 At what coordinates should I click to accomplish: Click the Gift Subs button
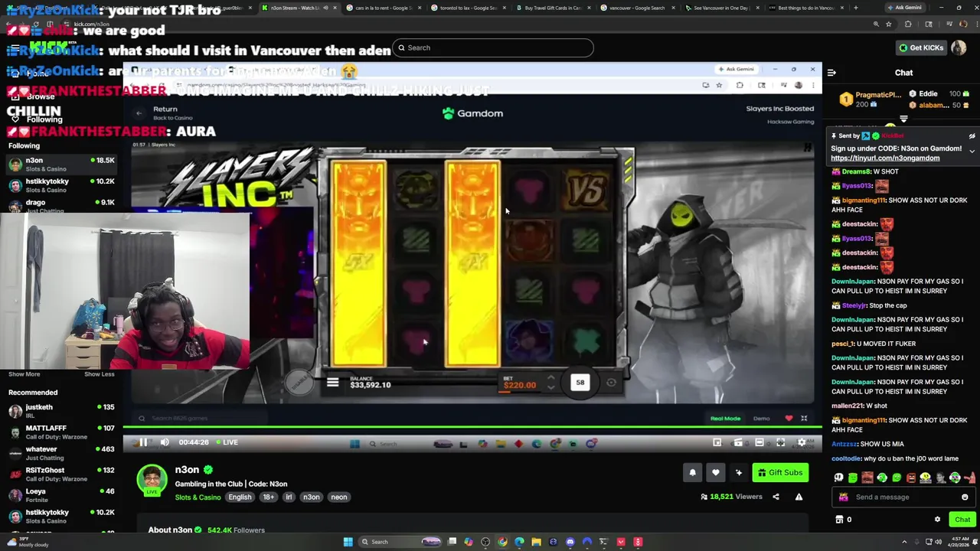(779, 473)
